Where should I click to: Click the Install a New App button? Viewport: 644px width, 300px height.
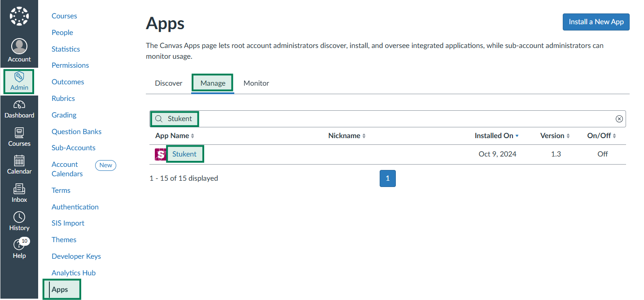click(596, 22)
